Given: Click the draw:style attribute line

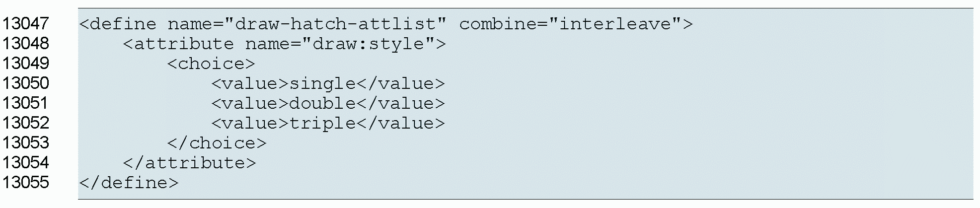Looking at the screenshot, I should pos(284,44).
